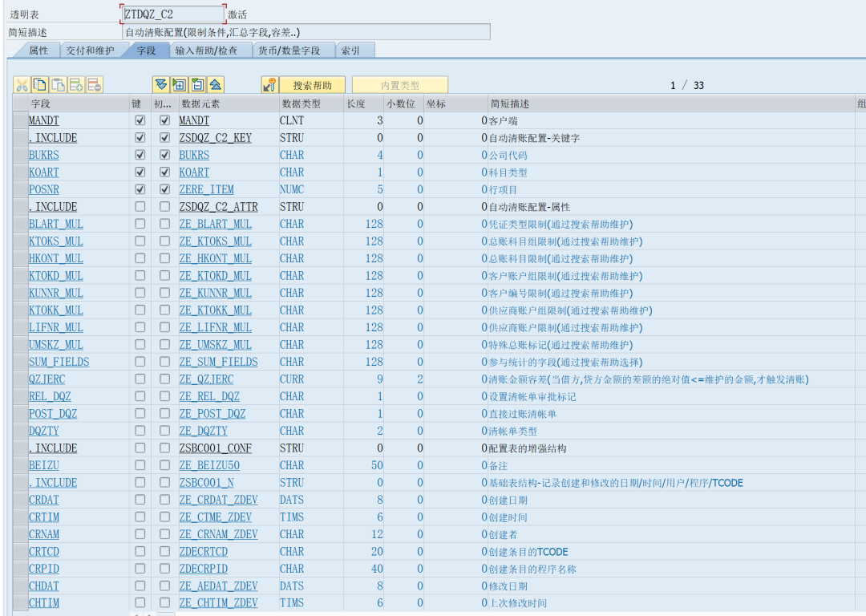Open the 搜索帮助 button
Viewport: 866px width, 616px height.
312,85
